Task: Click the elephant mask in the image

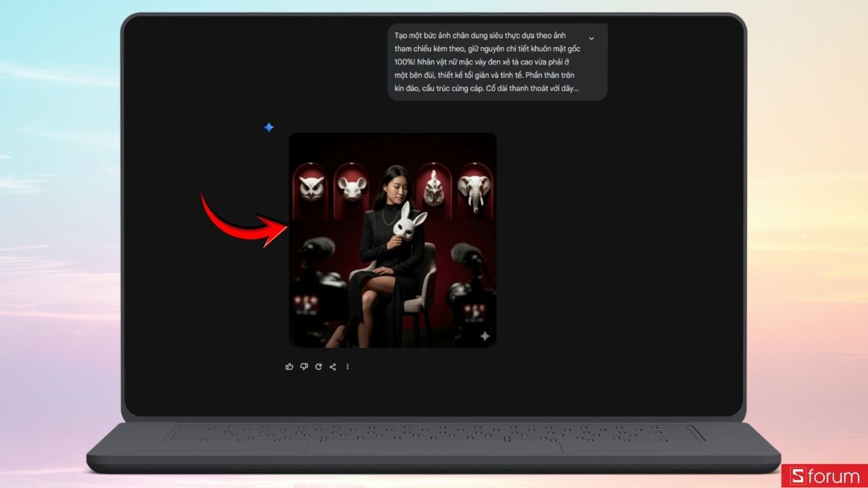Action: (475, 191)
